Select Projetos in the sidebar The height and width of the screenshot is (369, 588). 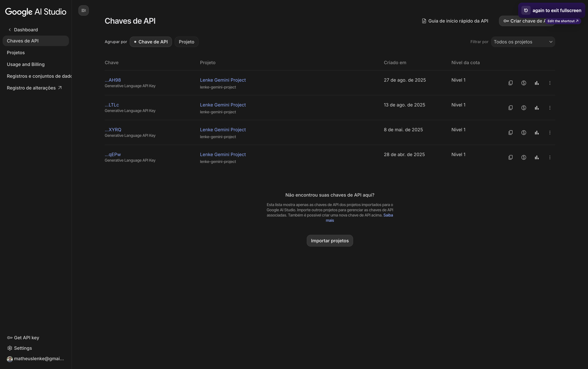tap(16, 52)
